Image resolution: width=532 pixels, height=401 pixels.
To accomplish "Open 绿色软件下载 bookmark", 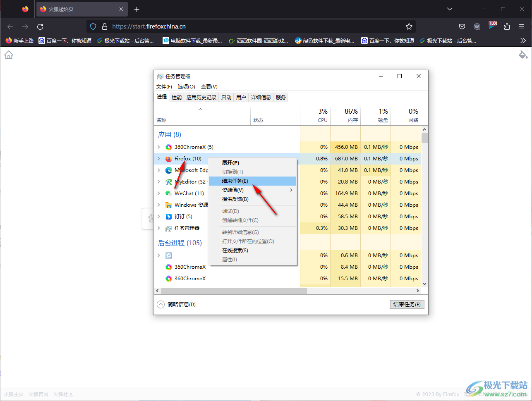I will pos(325,41).
